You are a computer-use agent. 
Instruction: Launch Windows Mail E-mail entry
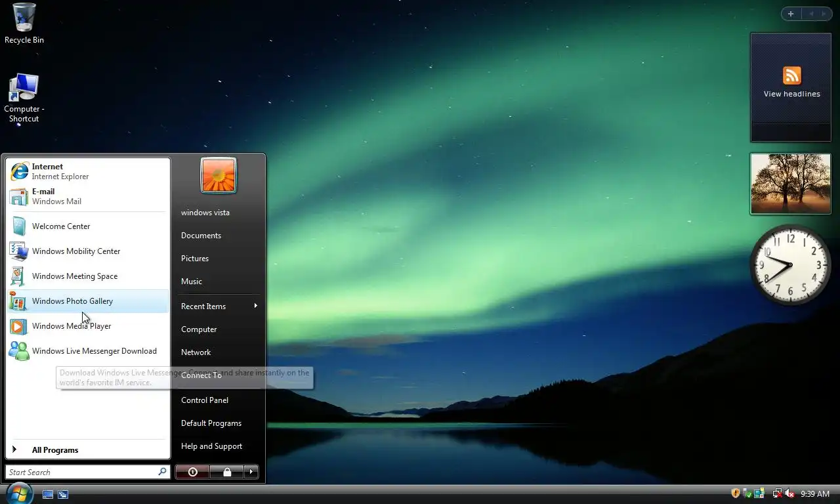(x=88, y=196)
